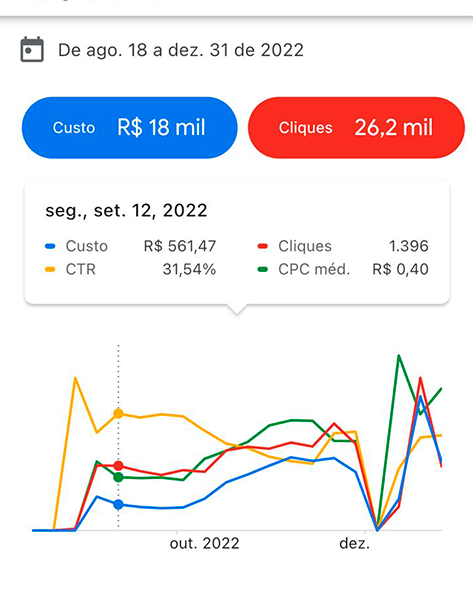The width and height of the screenshot is (473, 596).
Task: Toggle the blue Custo metric pill
Action: (130, 128)
